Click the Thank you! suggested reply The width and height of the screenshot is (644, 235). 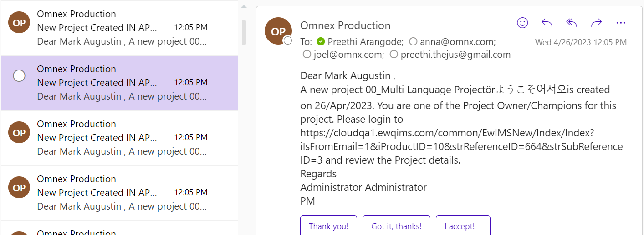328,226
